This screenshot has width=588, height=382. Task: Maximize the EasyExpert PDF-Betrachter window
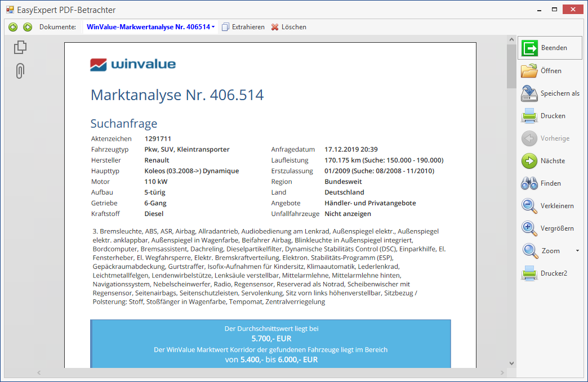[554, 10]
